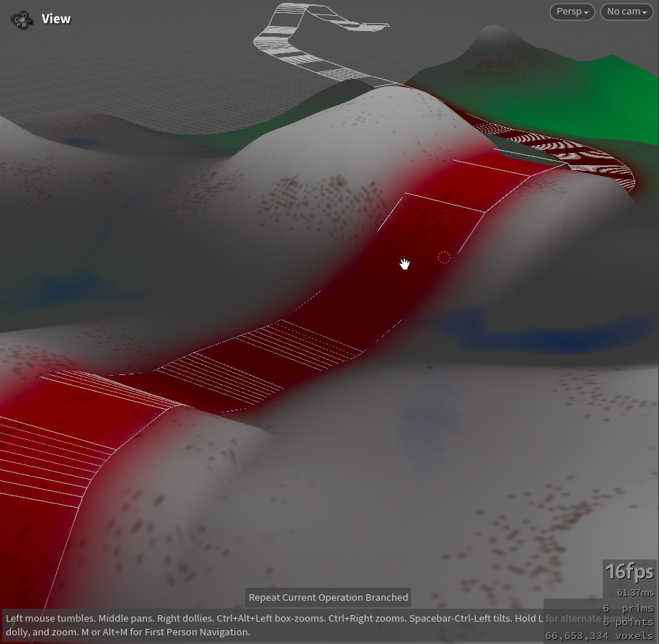This screenshot has height=644, width=659.
Task: Click the '6 prims' geometry count
Action: pyautogui.click(x=628, y=608)
